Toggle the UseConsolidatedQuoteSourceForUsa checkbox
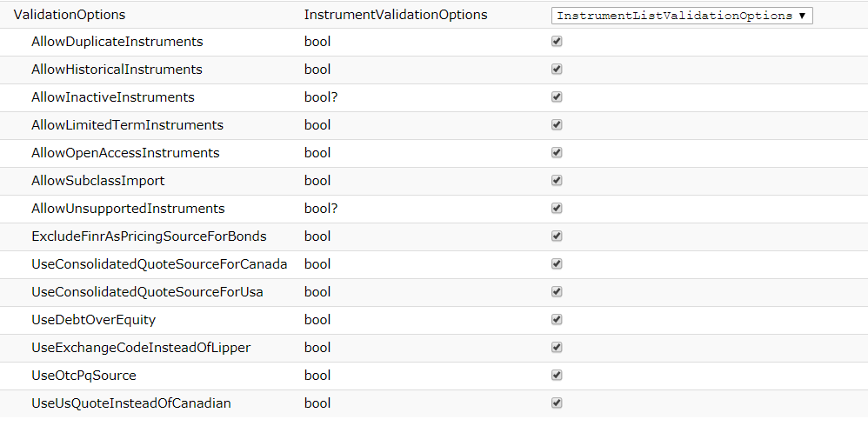Screen dimensions: 868x426 pyautogui.click(x=557, y=291)
